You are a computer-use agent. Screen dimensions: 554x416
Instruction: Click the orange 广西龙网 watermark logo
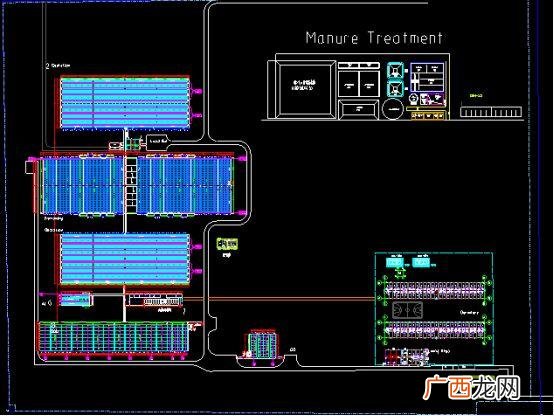pos(472,387)
